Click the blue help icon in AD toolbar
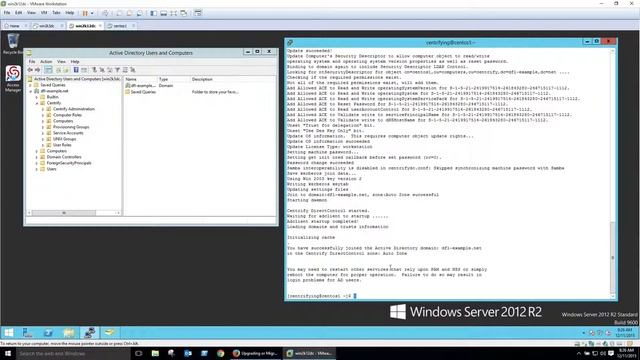The image size is (640, 360). coord(76,70)
